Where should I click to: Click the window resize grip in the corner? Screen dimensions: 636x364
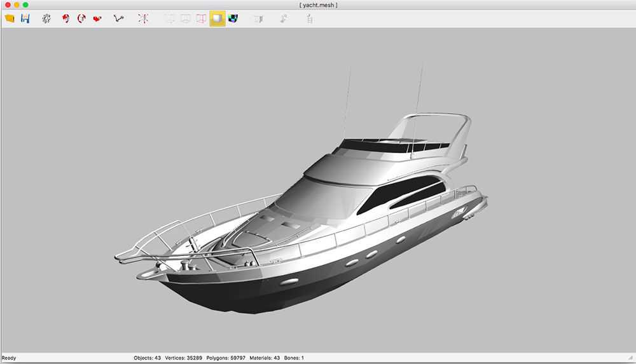point(631,359)
